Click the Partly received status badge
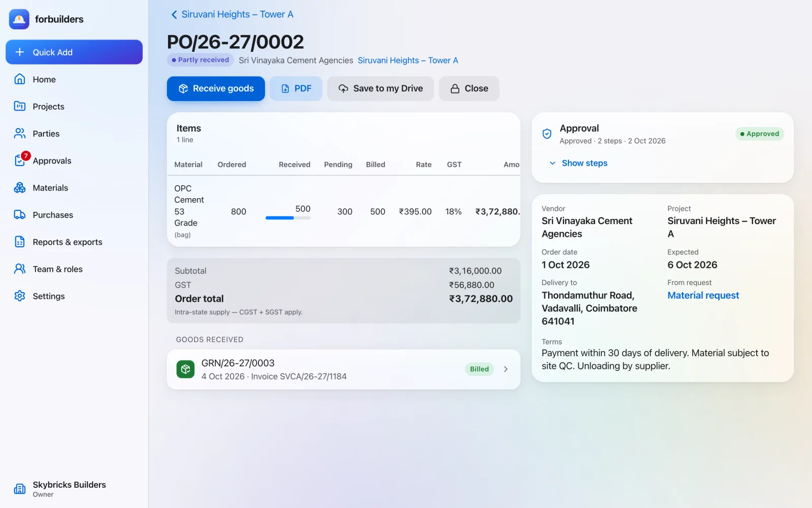Screen dimensions: 812x508 pos(200,60)
